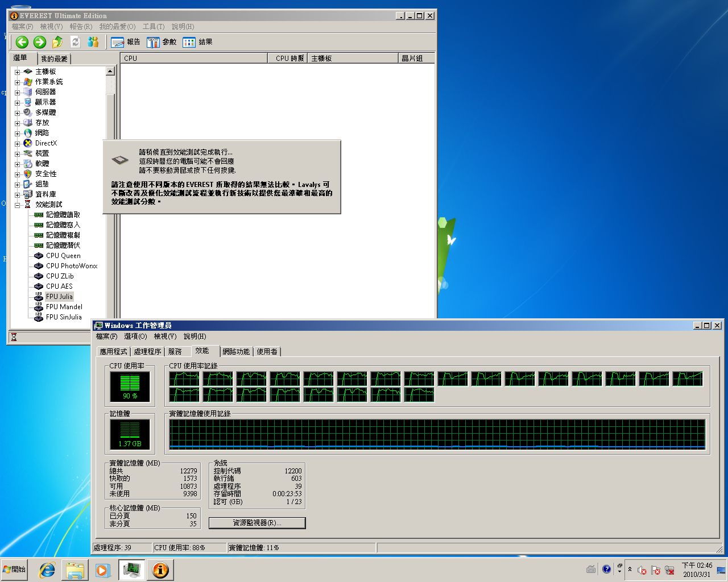Switch to the 使用者 users tab
Image resolution: width=728 pixels, height=582 pixels.
pyautogui.click(x=267, y=352)
